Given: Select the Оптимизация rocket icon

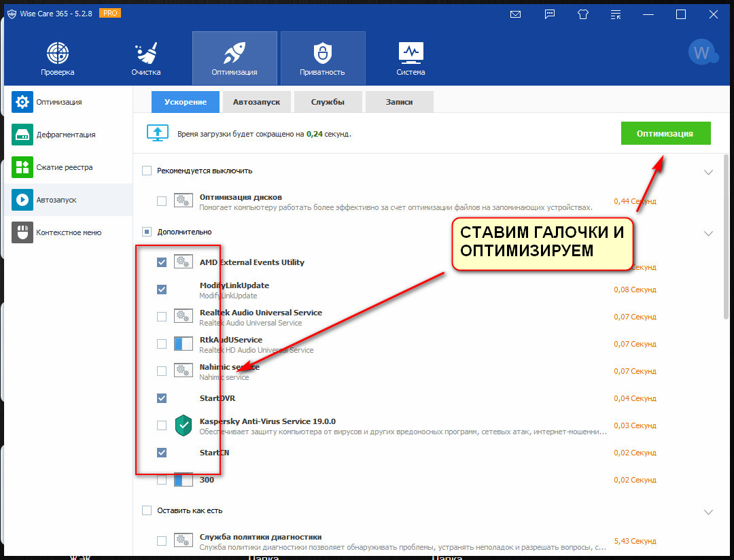Looking at the screenshot, I should 234,53.
